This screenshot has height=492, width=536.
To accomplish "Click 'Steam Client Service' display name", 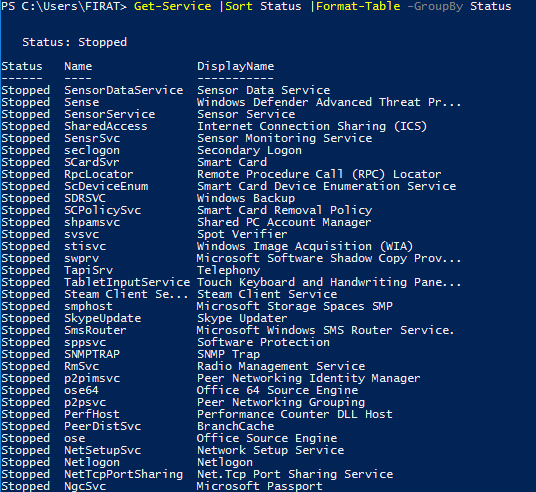I will point(267,294).
